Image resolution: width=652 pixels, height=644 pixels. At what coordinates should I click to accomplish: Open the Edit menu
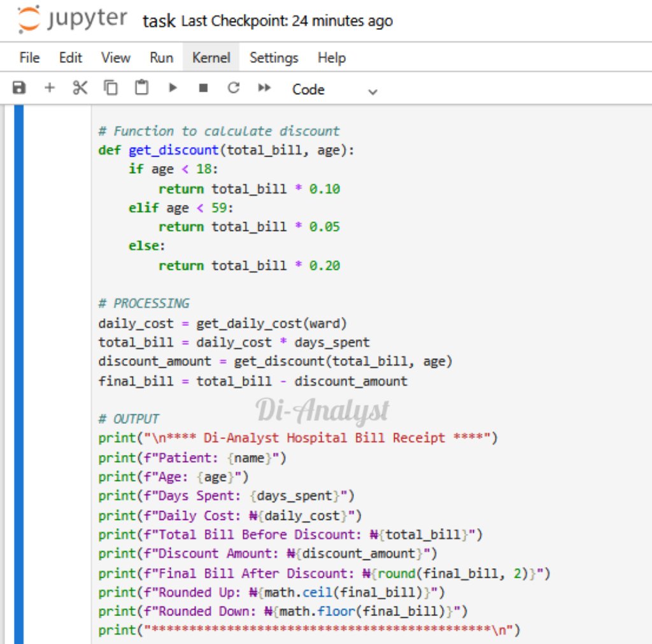(70, 58)
